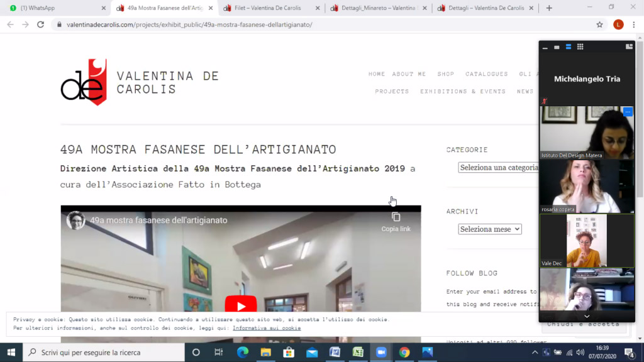Click Chrome back arrow
This screenshot has width=644, height=362.
coord(10,25)
